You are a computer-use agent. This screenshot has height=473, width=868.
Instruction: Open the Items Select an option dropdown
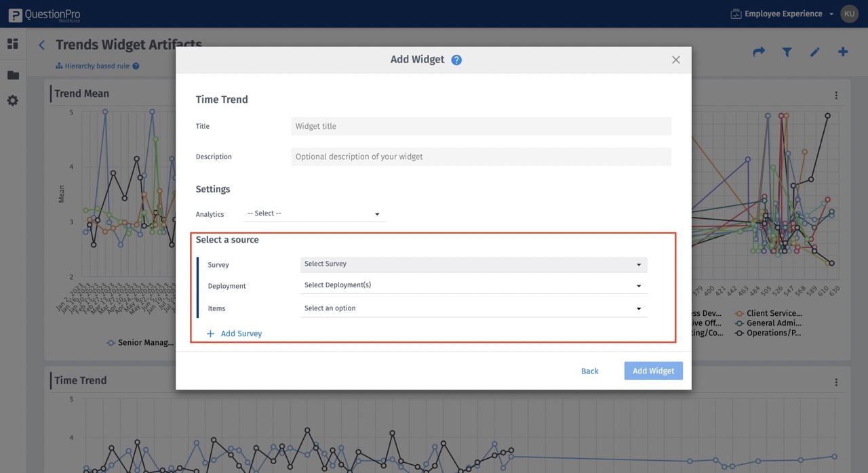pyautogui.click(x=473, y=308)
